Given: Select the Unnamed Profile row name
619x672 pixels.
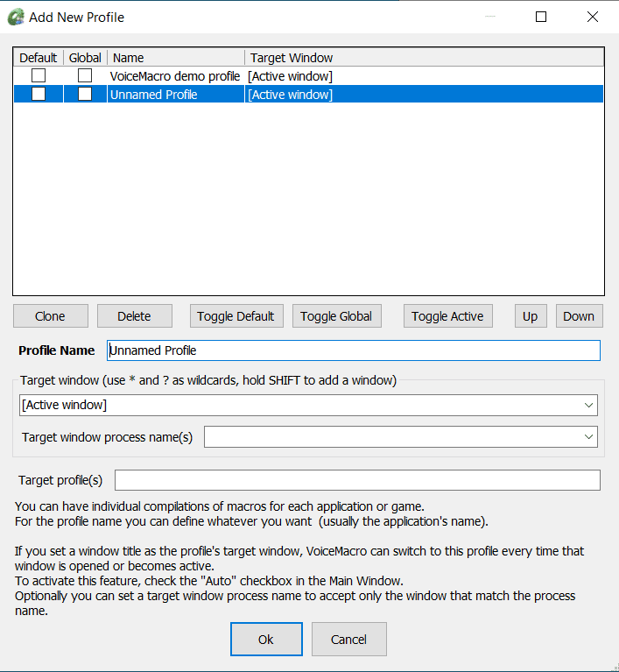Looking at the screenshot, I should [x=154, y=95].
